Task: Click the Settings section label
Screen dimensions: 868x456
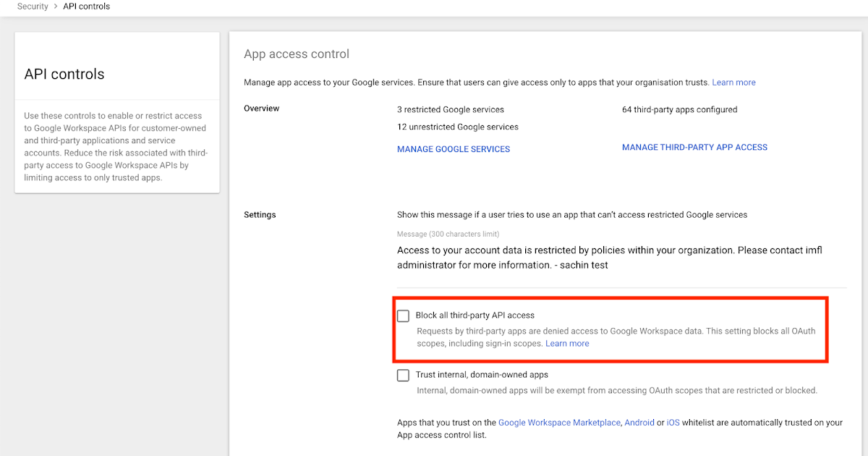Action: click(260, 215)
